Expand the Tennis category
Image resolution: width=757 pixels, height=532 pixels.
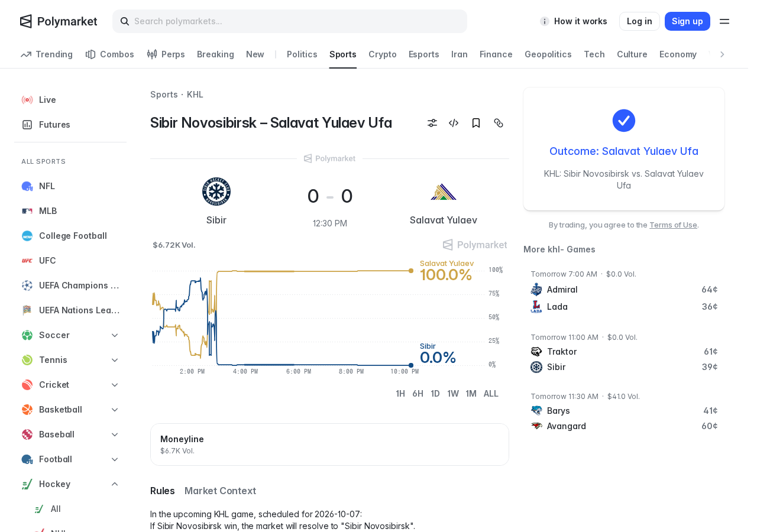click(x=115, y=360)
